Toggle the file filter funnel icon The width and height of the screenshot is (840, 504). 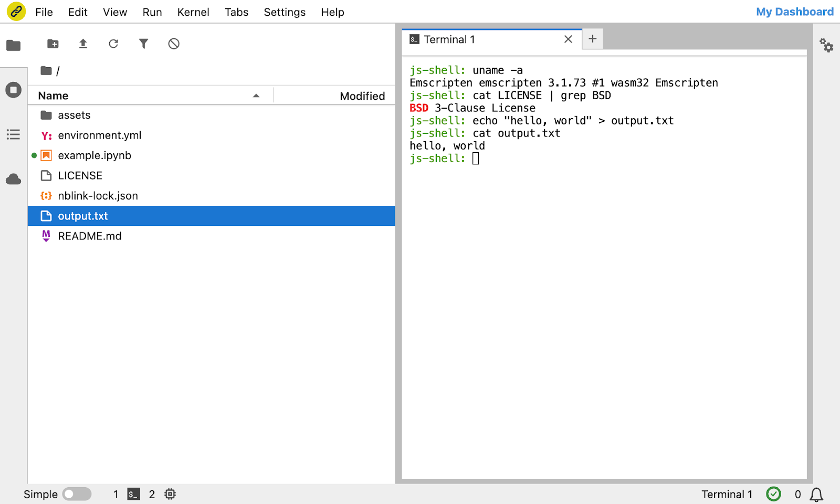(x=143, y=44)
